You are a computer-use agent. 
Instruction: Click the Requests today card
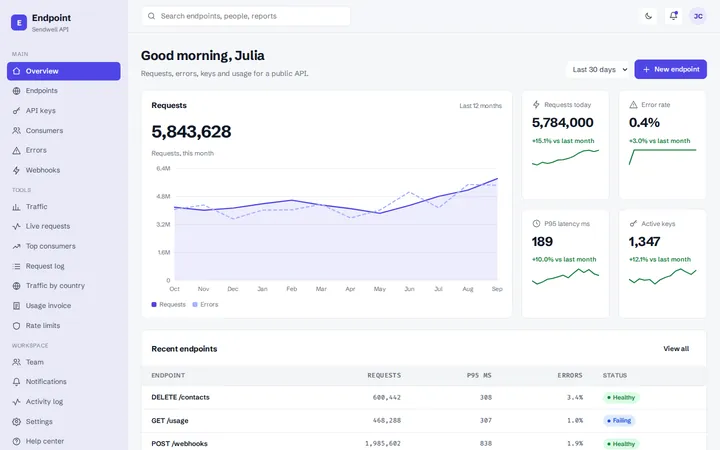coord(565,145)
